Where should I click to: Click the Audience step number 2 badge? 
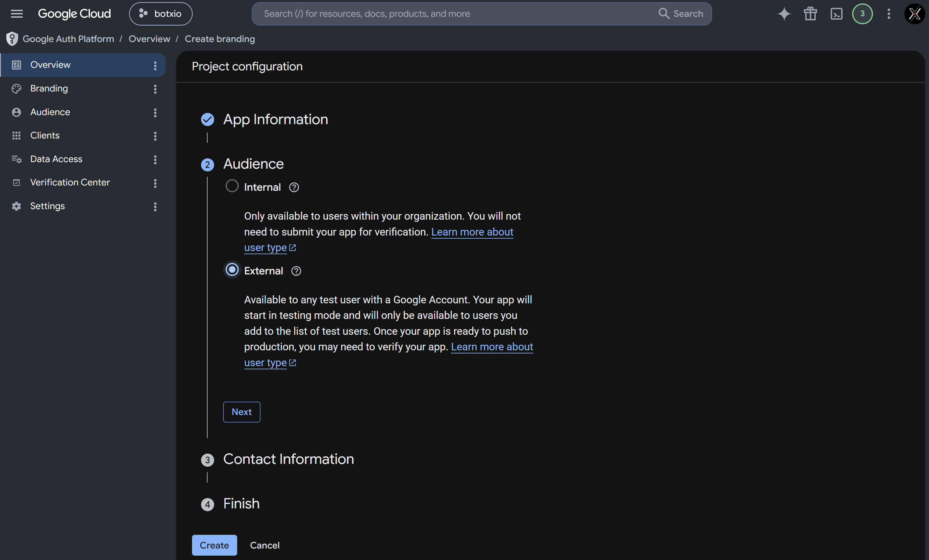point(207,165)
